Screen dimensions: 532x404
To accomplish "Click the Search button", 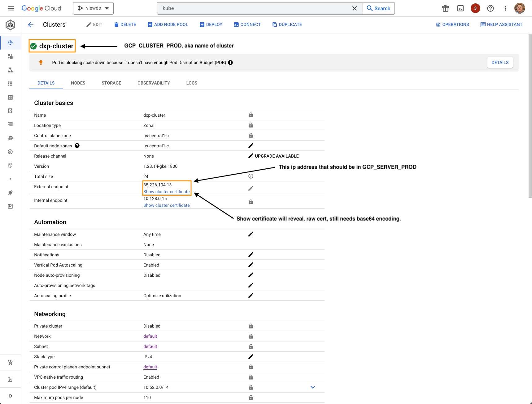I will pyautogui.click(x=378, y=8).
